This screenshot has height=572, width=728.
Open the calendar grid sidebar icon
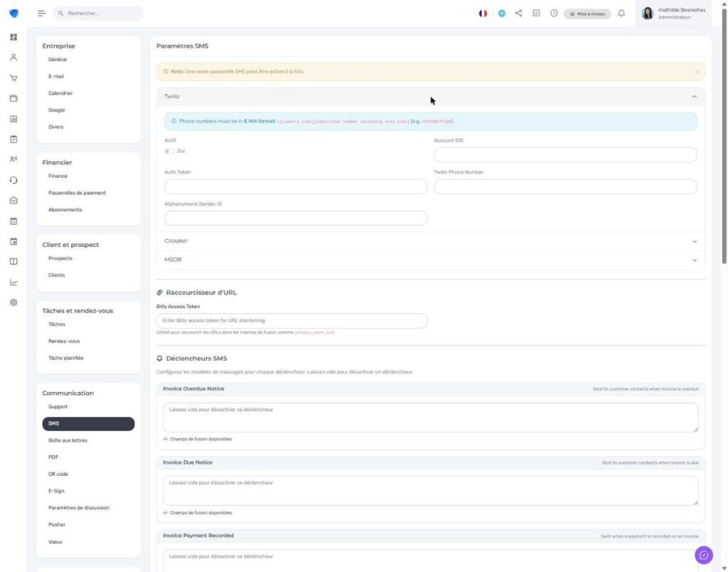click(x=14, y=221)
